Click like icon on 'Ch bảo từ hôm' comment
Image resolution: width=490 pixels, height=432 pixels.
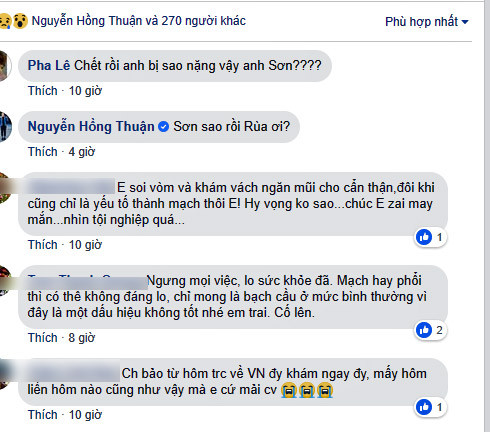pyautogui.click(x=424, y=407)
